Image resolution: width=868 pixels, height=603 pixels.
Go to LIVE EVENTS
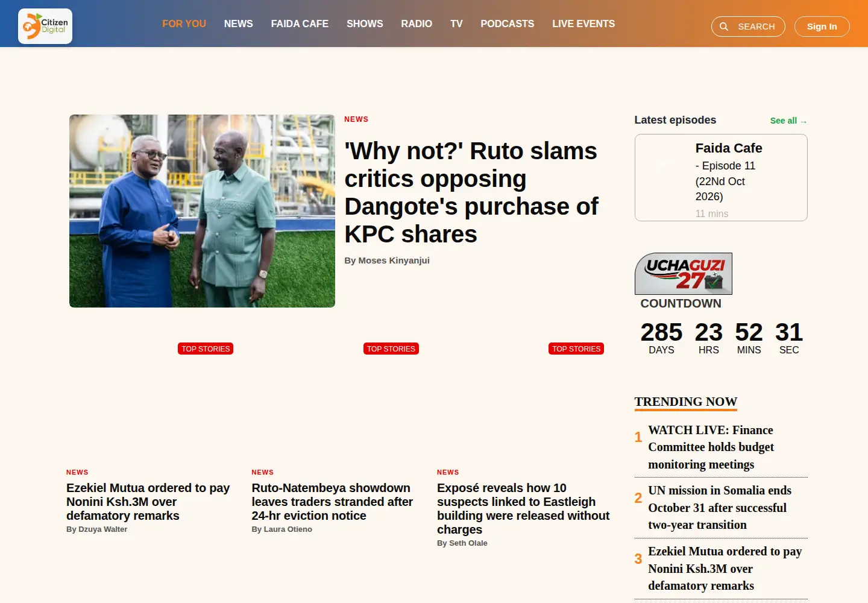(x=583, y=24)
